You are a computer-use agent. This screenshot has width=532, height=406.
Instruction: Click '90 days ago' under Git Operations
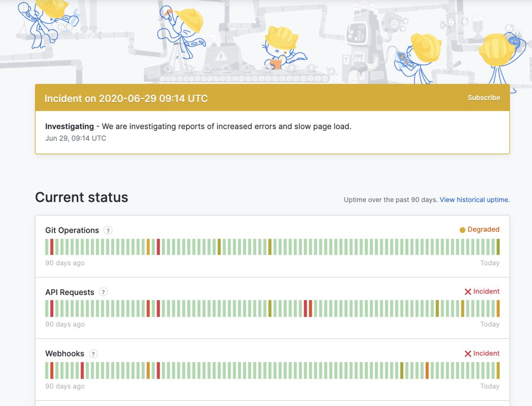(x=65, y=263)
